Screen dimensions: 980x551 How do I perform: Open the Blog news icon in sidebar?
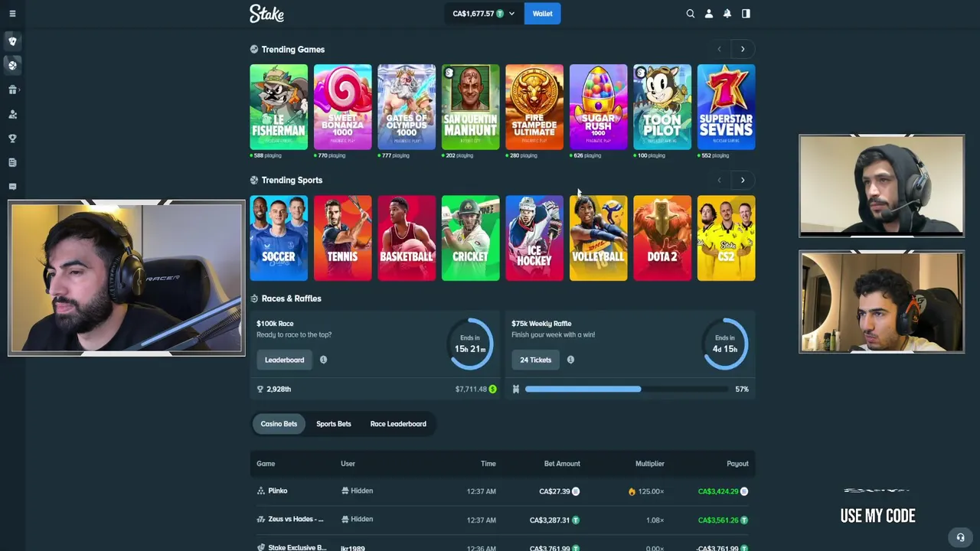point(12,162)
